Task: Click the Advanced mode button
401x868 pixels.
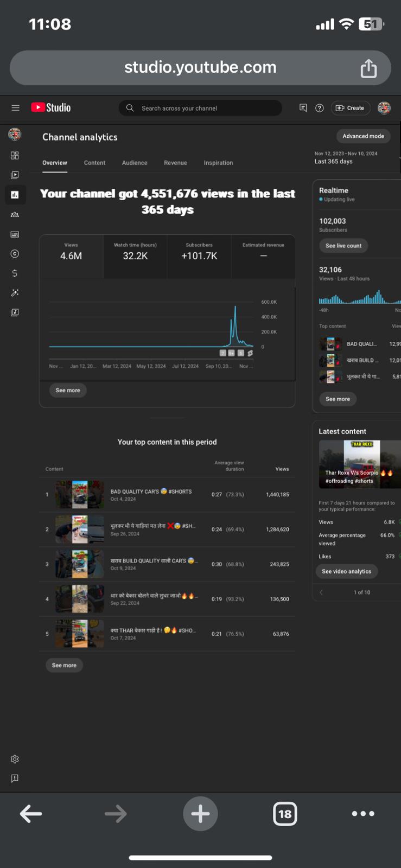Action: pyautogui.click(x=363, y=136)
